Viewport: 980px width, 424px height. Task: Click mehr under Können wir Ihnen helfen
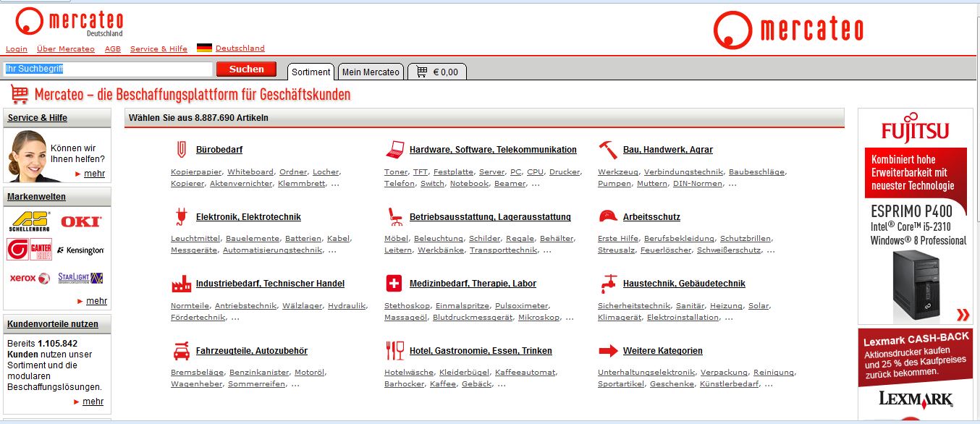point(94,174)
